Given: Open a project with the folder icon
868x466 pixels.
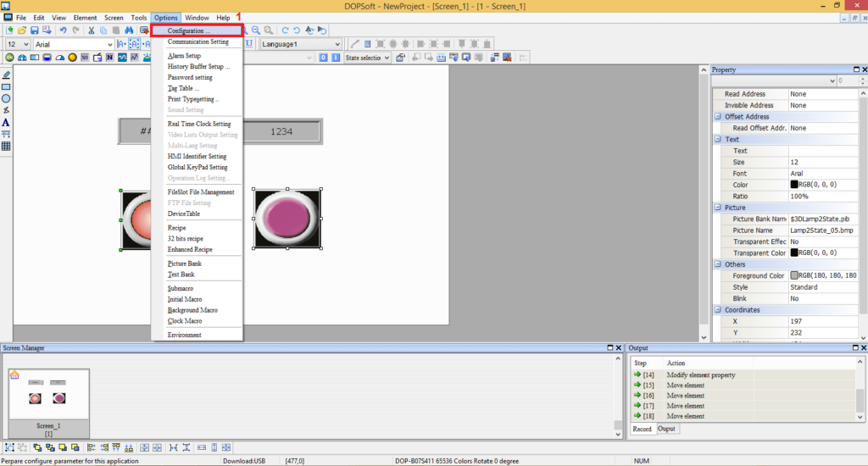Looking at the screenshot, I should [21, 31].
